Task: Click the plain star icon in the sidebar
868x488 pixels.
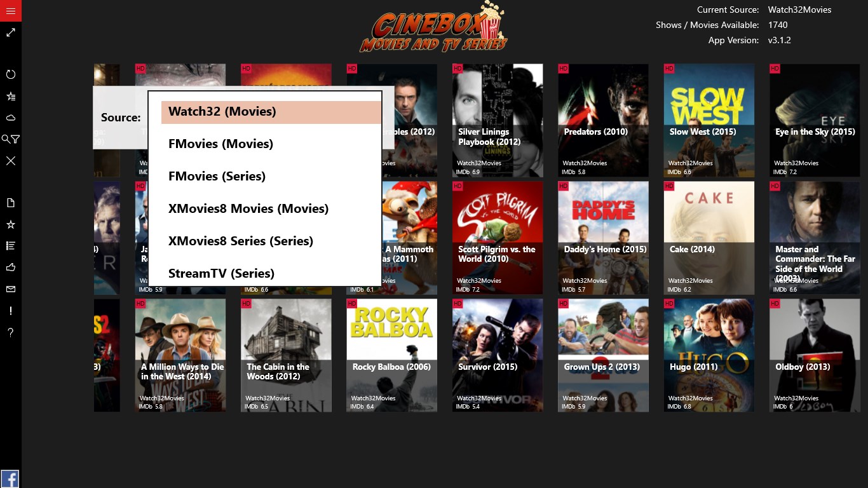Action: pos(11,224)
